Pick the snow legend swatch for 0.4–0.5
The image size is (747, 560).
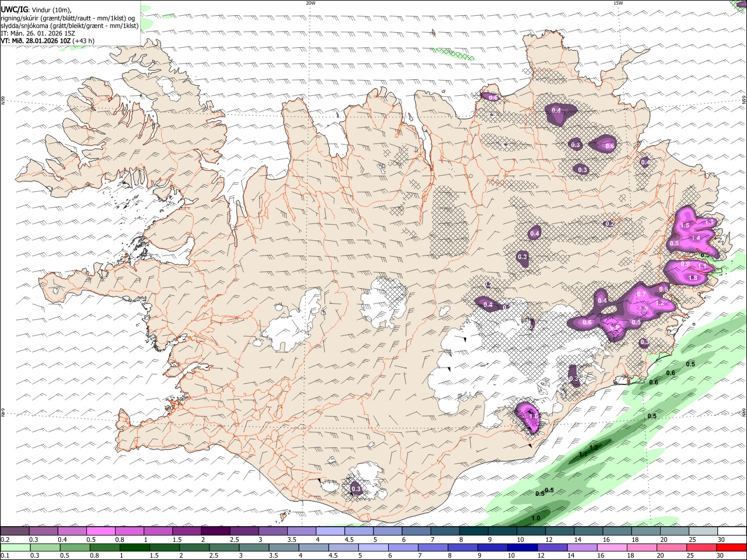point(72,531)
